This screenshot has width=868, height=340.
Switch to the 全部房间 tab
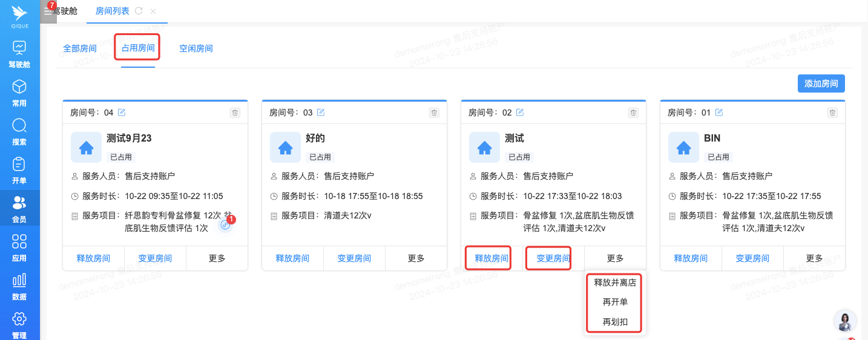80,48
